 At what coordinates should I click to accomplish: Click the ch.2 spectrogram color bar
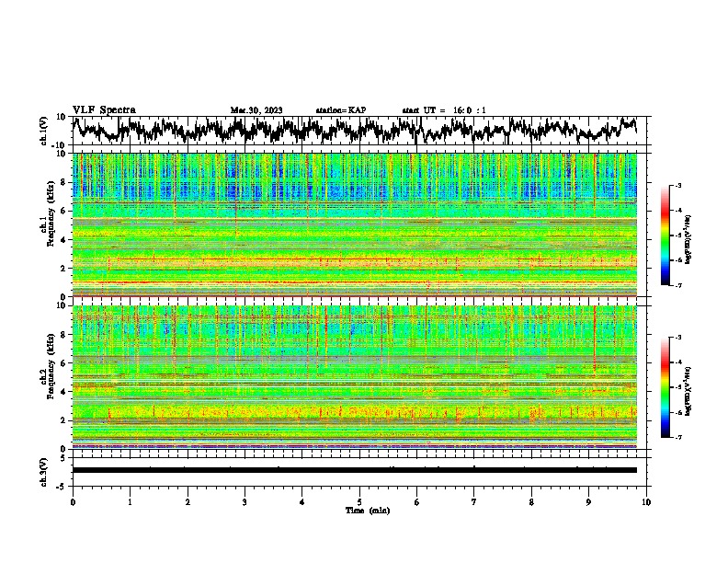pos(665,387)
